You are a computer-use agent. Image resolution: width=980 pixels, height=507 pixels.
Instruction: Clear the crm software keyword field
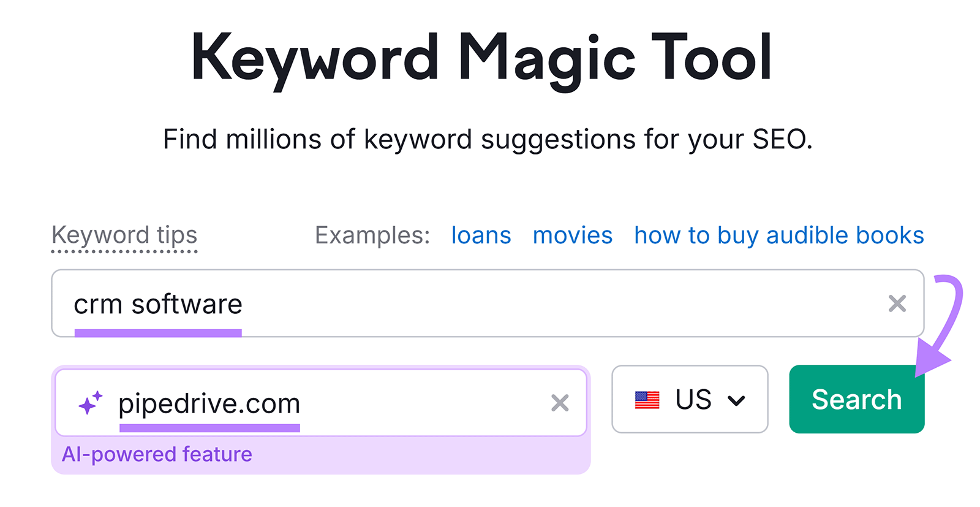coord(897,303)
